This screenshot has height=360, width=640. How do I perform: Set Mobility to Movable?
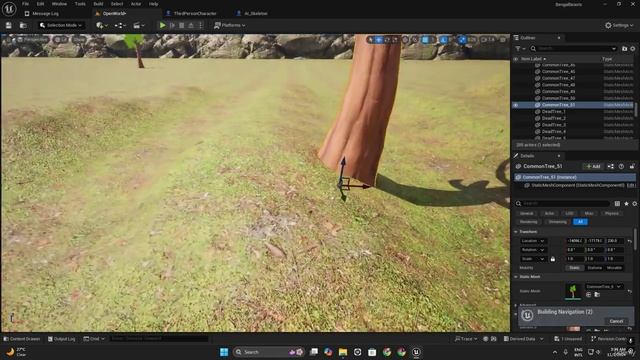(614, 268)
